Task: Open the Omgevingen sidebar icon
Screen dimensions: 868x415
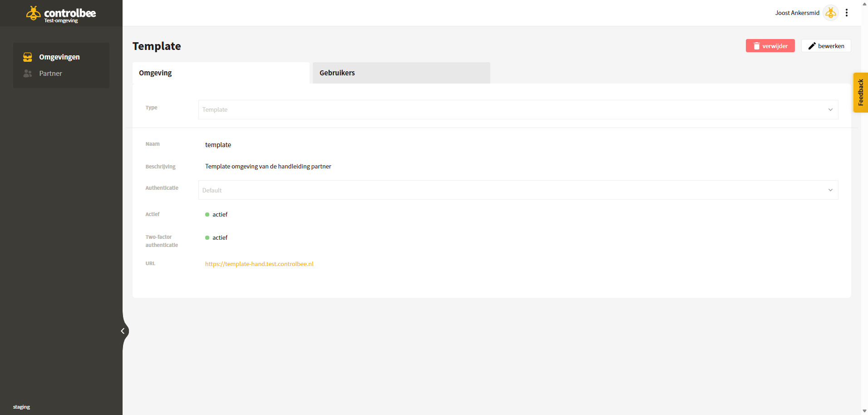Action: click(28, 57)
